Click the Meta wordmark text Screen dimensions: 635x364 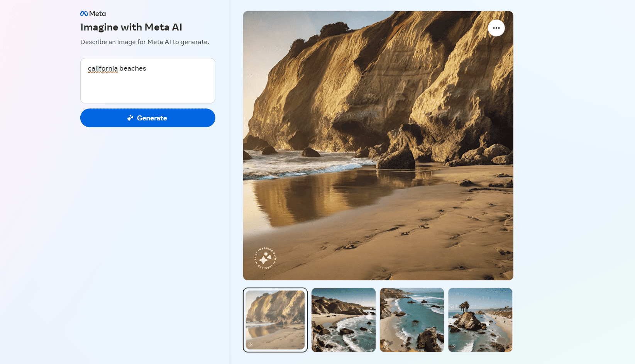[x=98, y=14]
